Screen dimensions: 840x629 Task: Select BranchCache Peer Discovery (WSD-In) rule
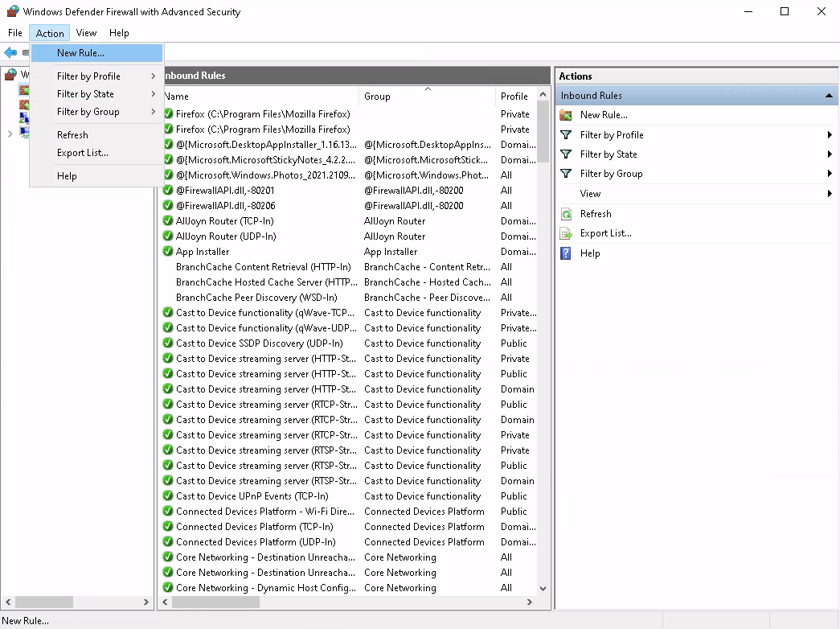pos(350,297)
